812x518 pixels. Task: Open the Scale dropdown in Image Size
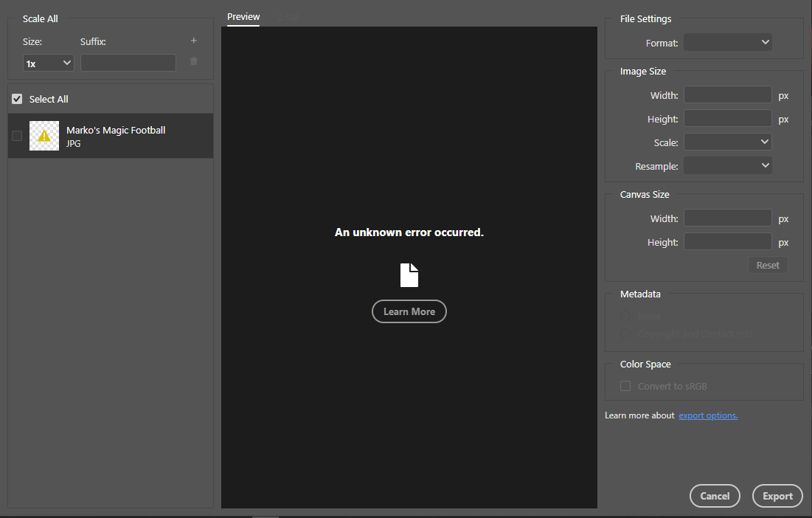pyautogui.click(x=727, y=141)
